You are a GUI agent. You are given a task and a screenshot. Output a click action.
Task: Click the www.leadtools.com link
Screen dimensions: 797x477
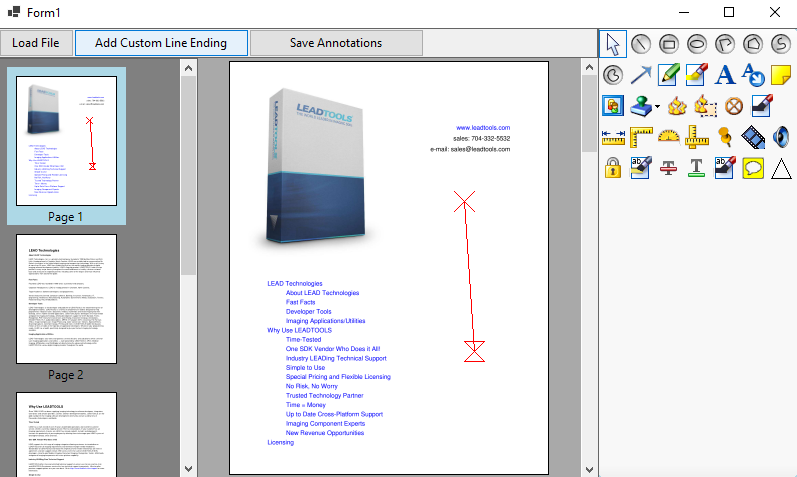click(x=483, y=128)
